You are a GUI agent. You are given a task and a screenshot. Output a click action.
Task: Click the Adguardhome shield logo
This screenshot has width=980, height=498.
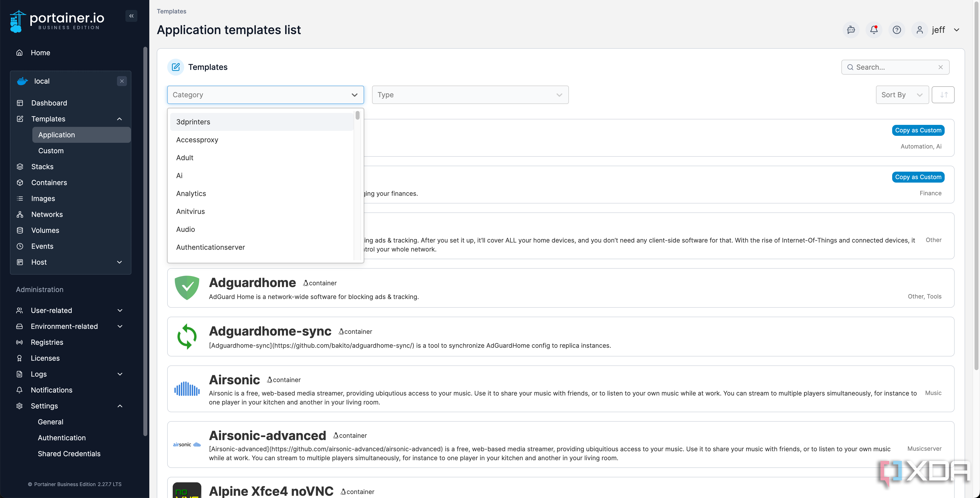point(187,288)
